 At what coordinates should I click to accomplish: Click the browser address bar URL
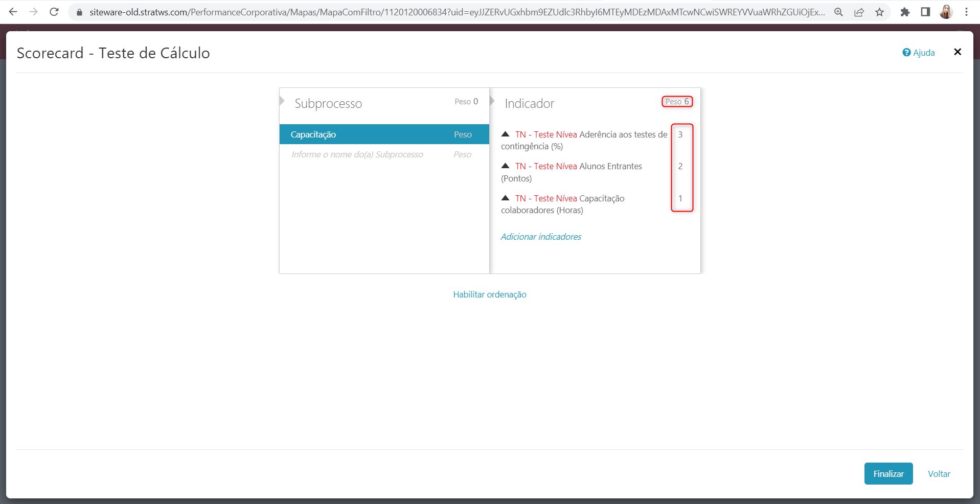coord(457,12)
